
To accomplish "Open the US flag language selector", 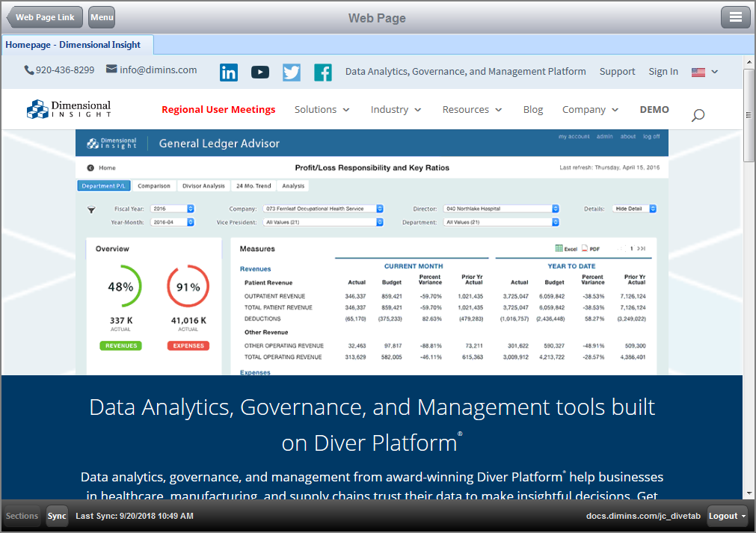I will click(704, 72).
